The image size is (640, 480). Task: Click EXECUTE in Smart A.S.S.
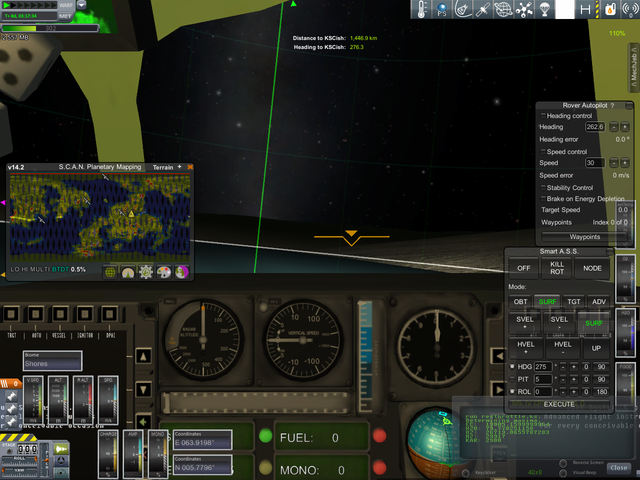pos(559,404)
